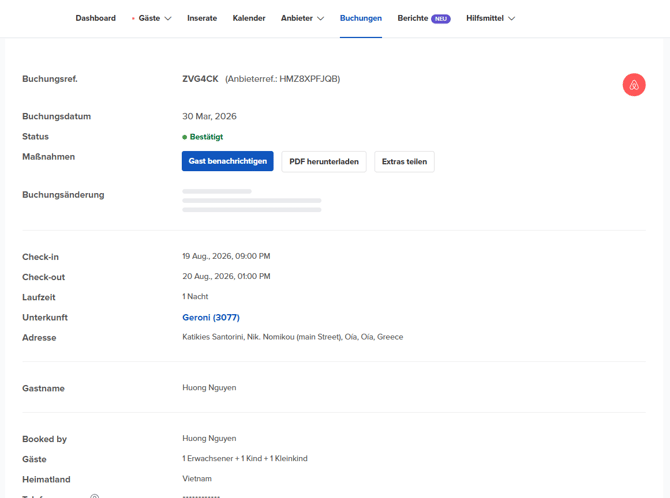Open the Kalender page

[249, 18]
